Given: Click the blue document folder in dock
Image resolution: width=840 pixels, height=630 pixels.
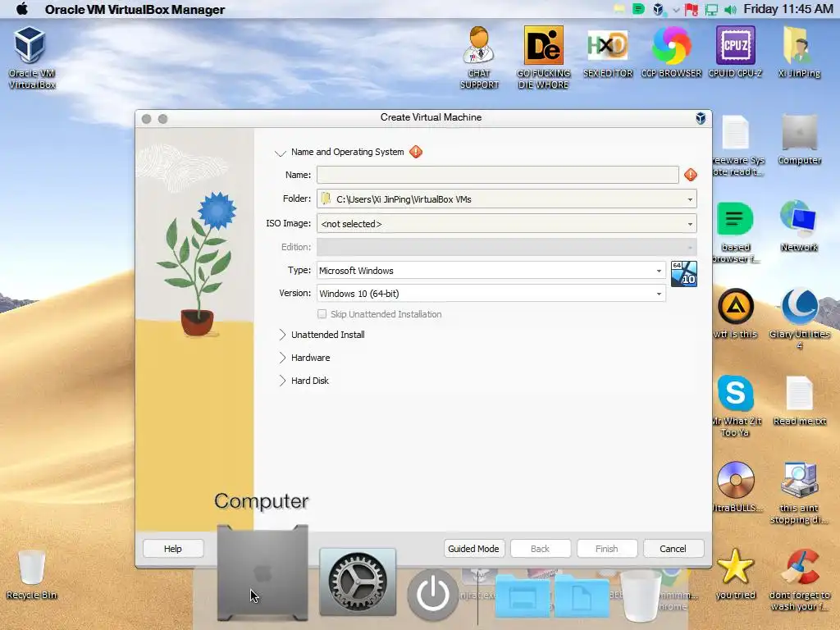Looking at the screenshot, I should coord(582,596).
